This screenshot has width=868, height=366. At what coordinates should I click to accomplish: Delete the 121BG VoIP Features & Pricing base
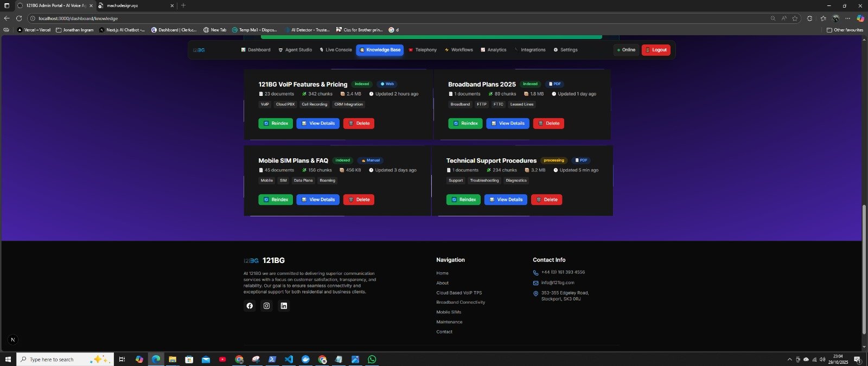click(x=359, y=124)
